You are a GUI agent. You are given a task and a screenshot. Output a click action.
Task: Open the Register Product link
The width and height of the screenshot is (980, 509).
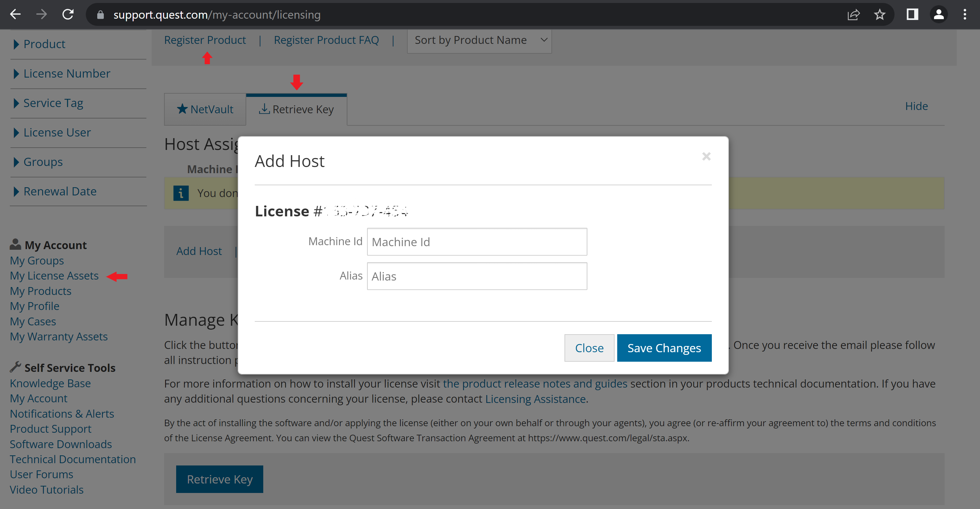205,40
